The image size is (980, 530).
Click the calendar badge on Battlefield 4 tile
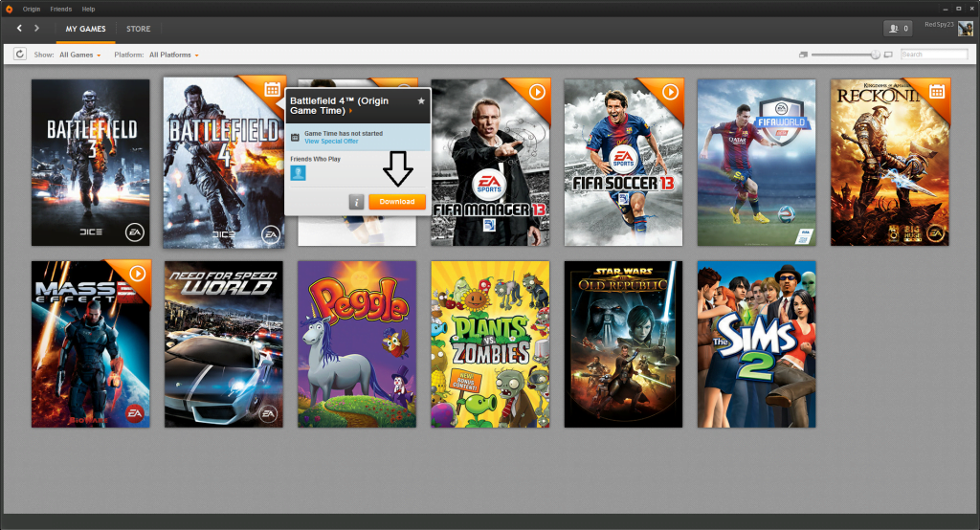272,89
